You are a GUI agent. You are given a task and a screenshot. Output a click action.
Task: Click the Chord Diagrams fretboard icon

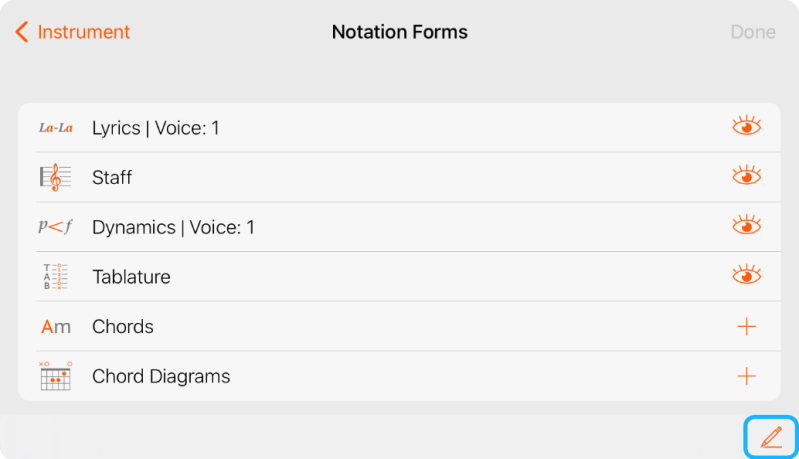[x=56, y=376]
